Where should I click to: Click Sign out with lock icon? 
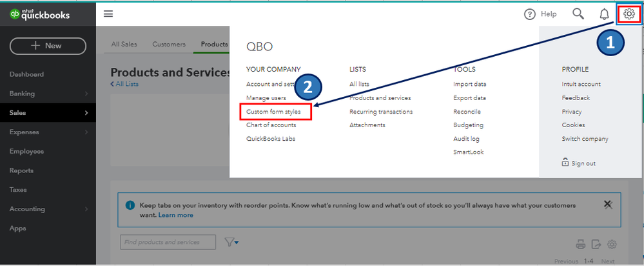[579, 163]
